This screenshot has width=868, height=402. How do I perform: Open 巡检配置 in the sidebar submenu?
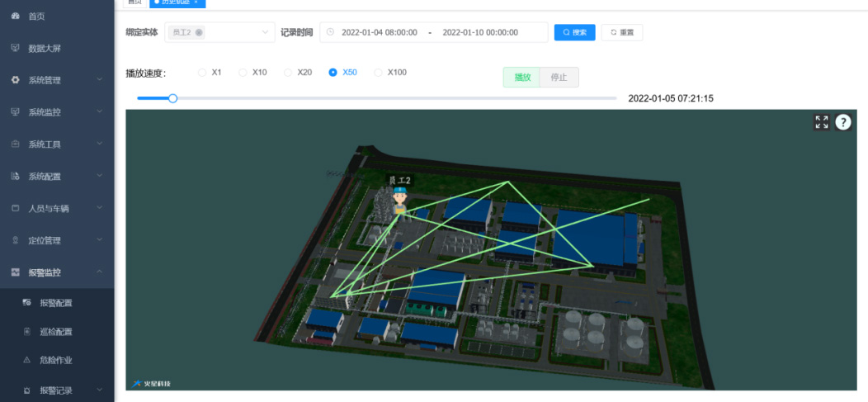(x=56, y=332)
